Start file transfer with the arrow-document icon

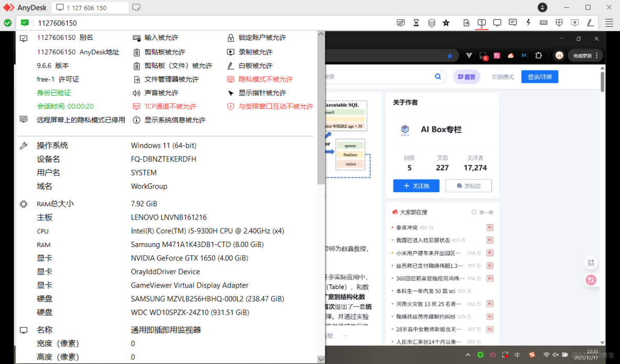pos(467,23)
